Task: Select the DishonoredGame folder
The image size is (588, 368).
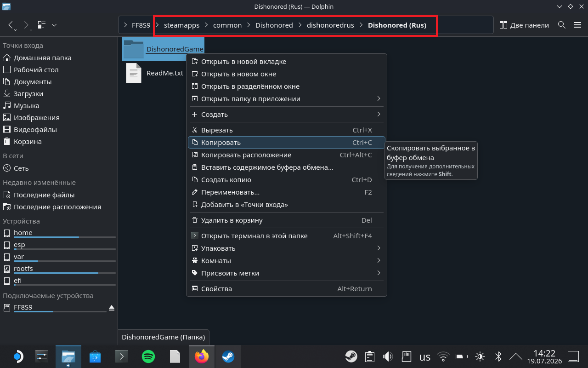Action: [163, 49]
